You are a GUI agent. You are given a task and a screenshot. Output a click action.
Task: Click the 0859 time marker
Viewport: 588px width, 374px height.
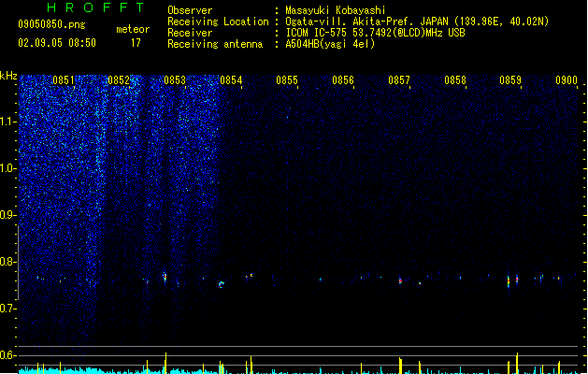(x=510, y=80)
